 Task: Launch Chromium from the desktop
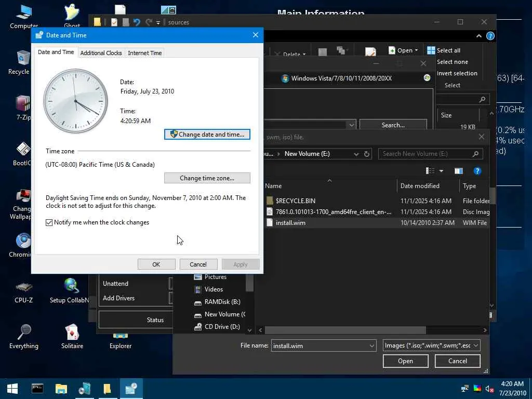(22, 245)
